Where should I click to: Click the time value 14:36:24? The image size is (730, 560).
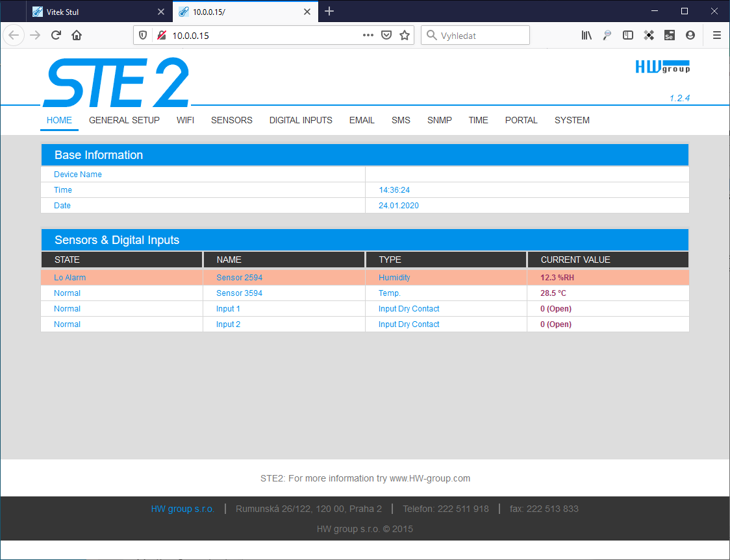pyautogui.click(x=394, y=189)
